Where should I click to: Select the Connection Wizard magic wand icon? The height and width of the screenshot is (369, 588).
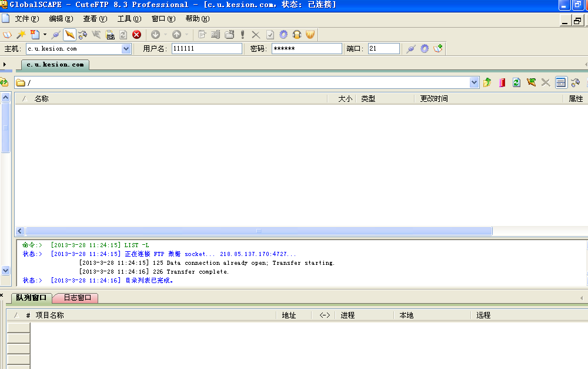click(x=21, y=35)
